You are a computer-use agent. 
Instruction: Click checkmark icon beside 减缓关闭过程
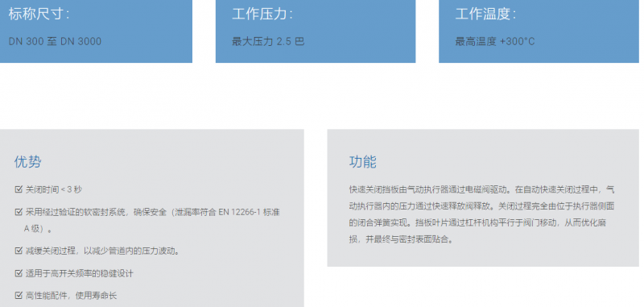click(x=18, y=251)
